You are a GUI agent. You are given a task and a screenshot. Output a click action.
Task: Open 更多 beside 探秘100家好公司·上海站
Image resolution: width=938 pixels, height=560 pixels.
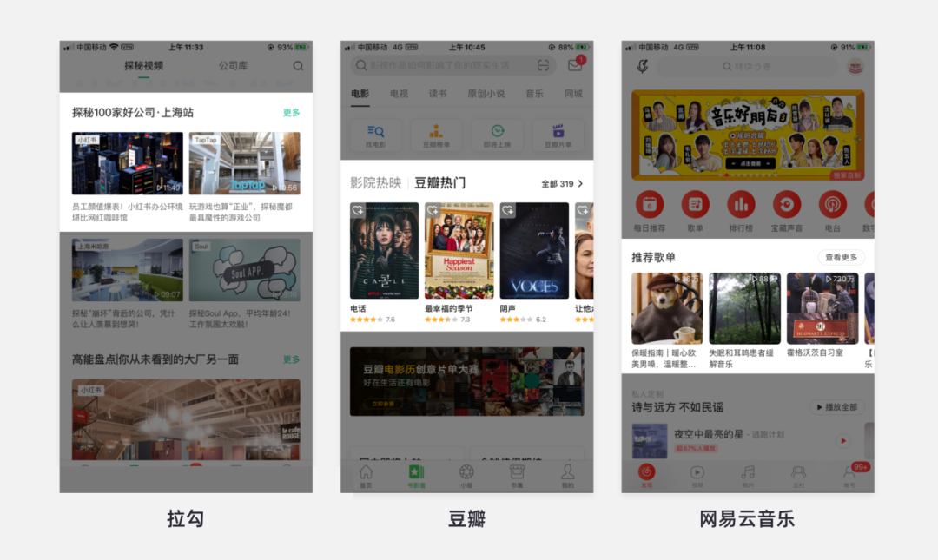(291, 113)
